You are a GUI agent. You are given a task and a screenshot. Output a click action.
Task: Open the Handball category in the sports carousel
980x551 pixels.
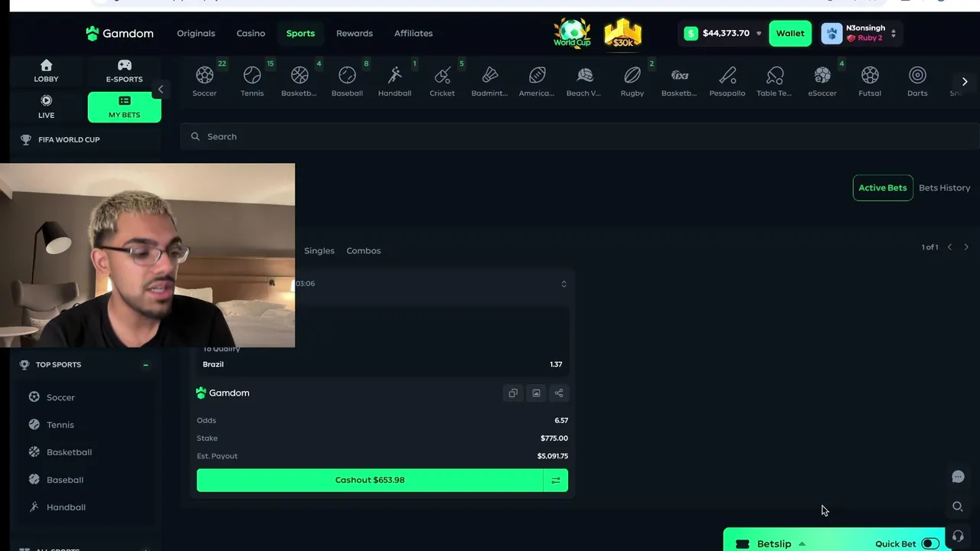pyautogui.click(x=394, y=80)
